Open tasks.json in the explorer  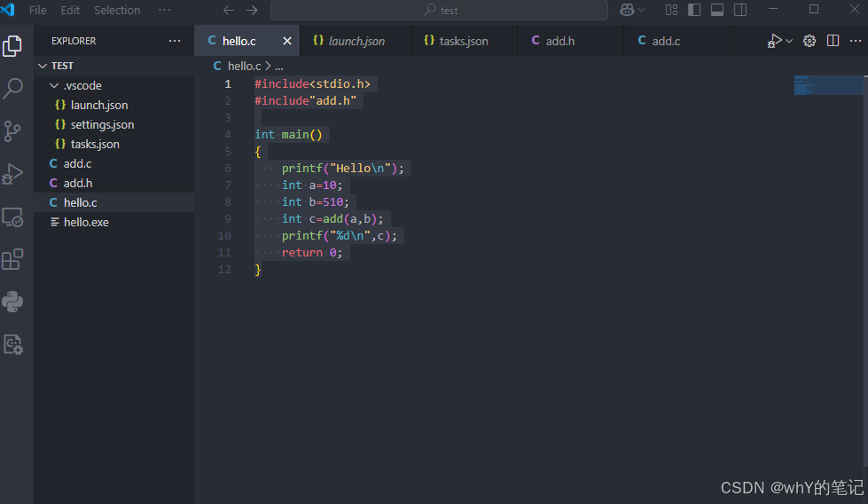coord(114,144)
